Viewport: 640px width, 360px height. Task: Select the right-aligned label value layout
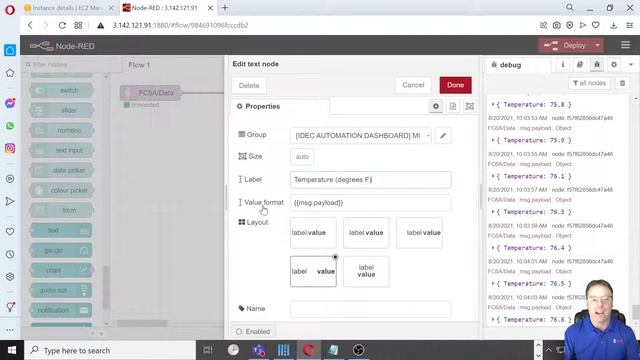(x=419, y=233)
